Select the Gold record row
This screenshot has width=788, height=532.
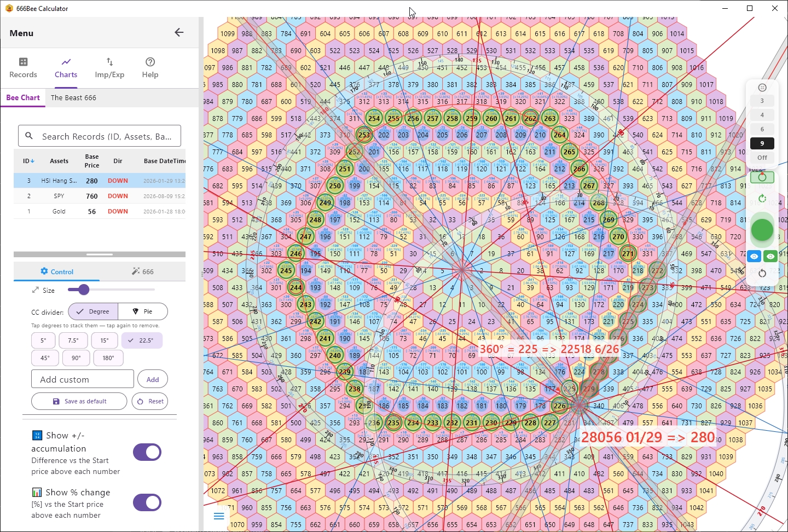pos(100,211)
